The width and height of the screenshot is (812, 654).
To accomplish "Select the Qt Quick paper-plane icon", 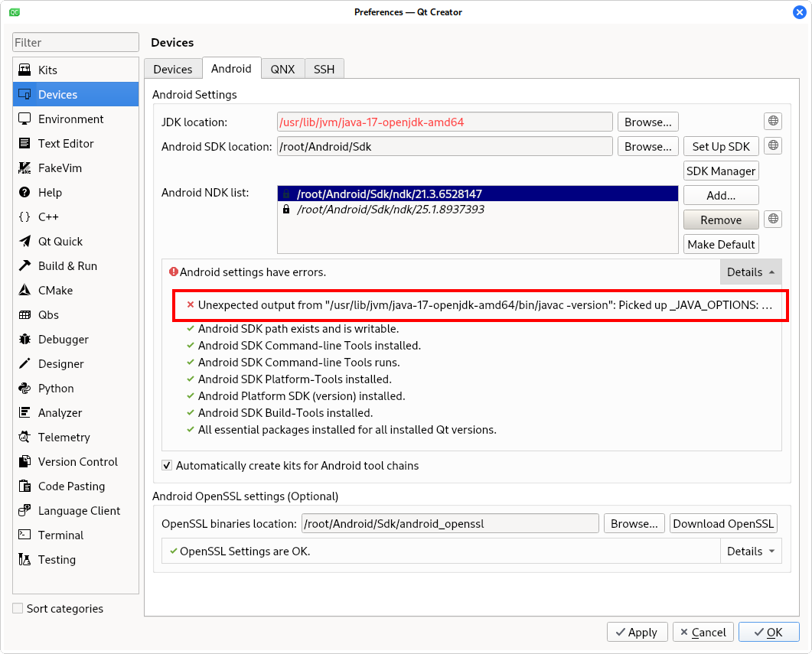I will [24, 242].
